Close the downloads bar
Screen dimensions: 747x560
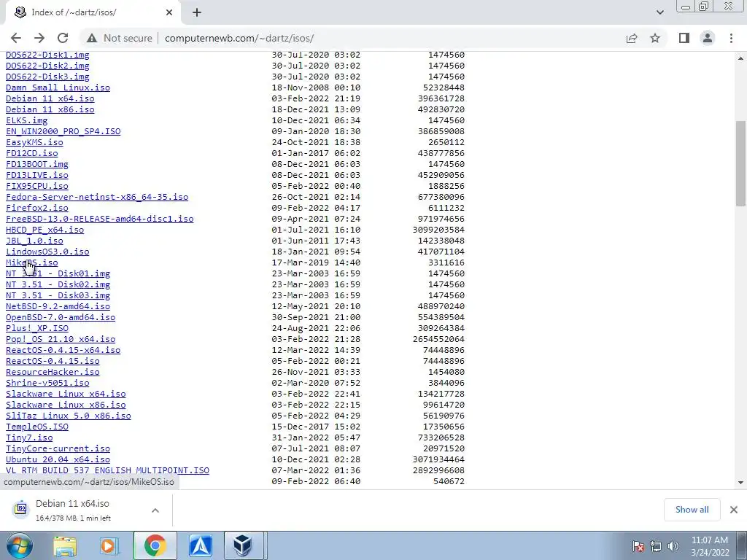coord(734,510)
